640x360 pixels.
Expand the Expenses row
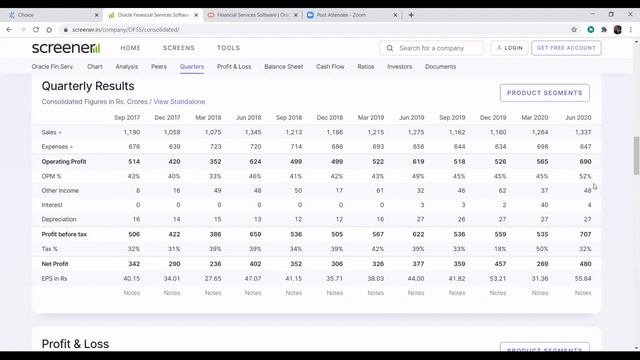tap(57, 147)
